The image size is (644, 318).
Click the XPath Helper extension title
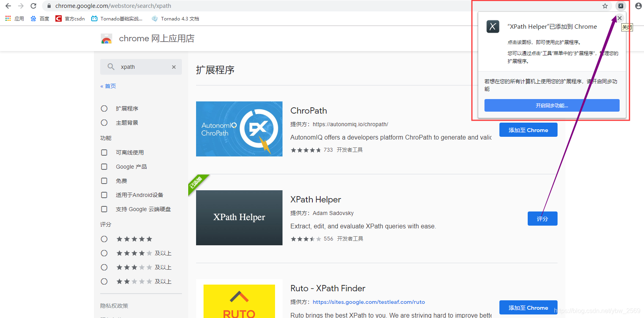pyautogui.click(x=316, y=200)
